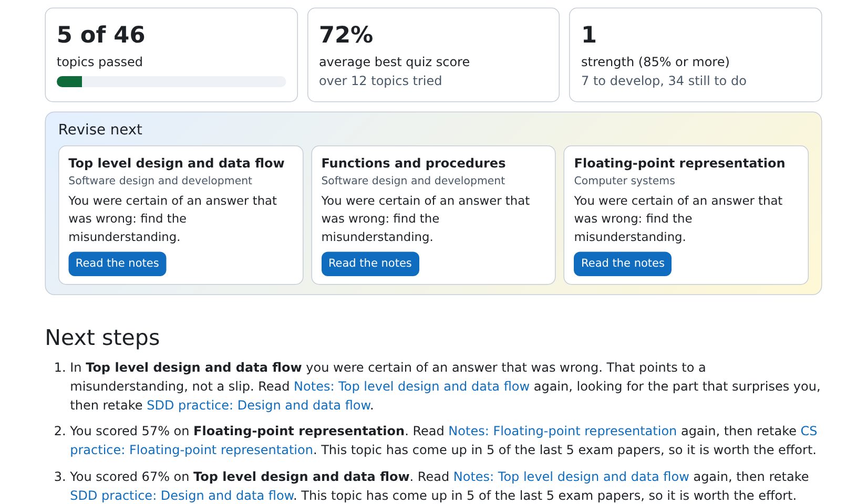The width and height of the screenshot is (867, 504).
Task: Click the 'Next steps' heading
Action: pyautogui.click(x=102, y=338)
